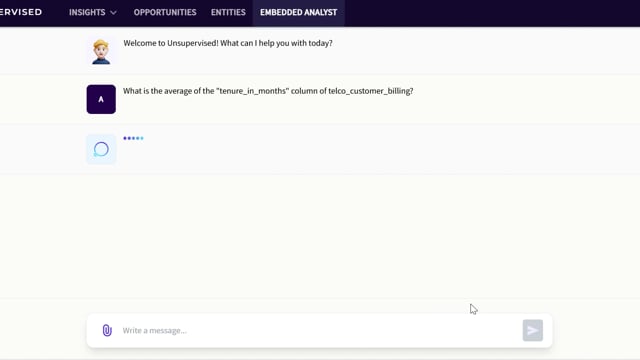Image resolution: width=640 pixels, height=360 pixels.
Task: Click the paperclip attachment icon
Action: (107, 330)
